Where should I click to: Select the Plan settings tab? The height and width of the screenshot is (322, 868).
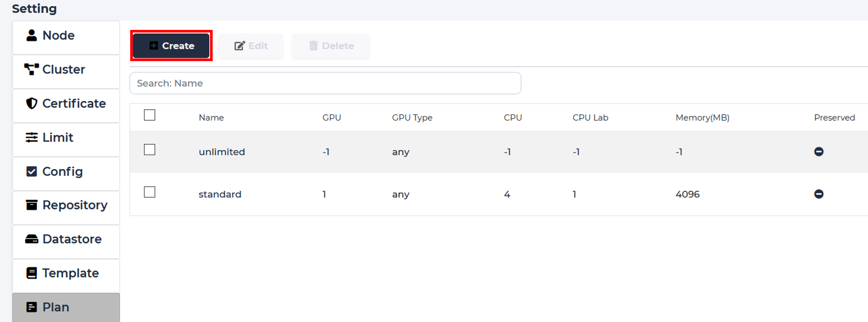pos(66,308)
